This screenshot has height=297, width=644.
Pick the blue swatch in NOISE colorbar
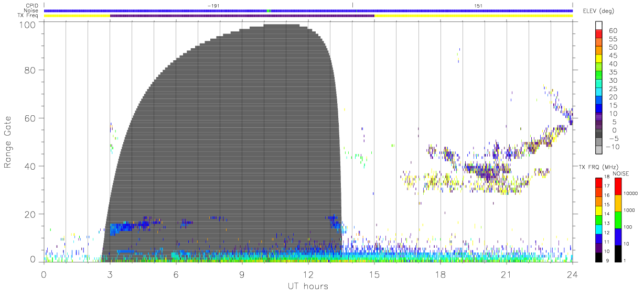click(x=618, y=236)
